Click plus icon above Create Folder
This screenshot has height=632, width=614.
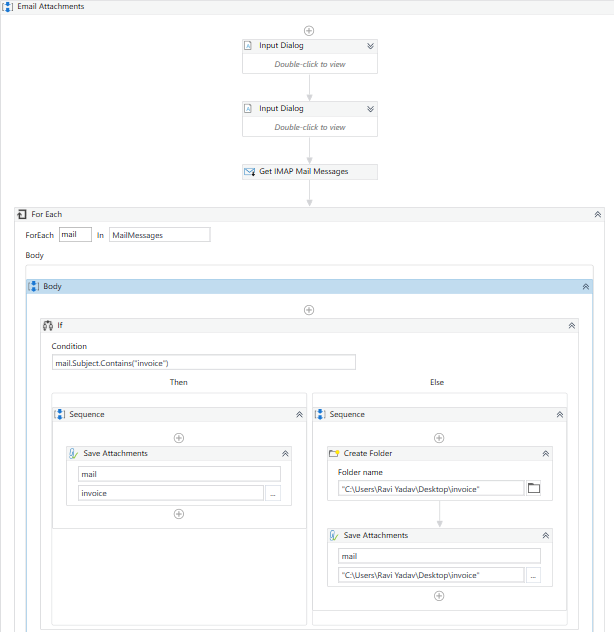[439, 438]
